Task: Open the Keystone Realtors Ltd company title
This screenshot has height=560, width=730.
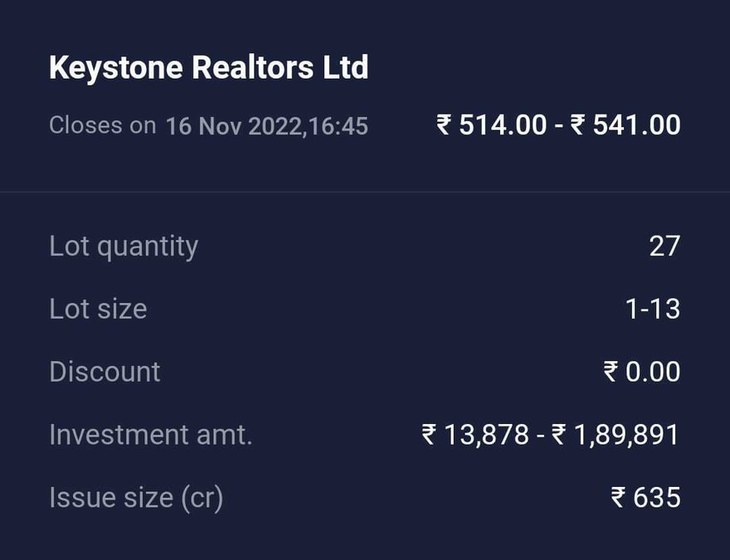Action: click(208, 67)
